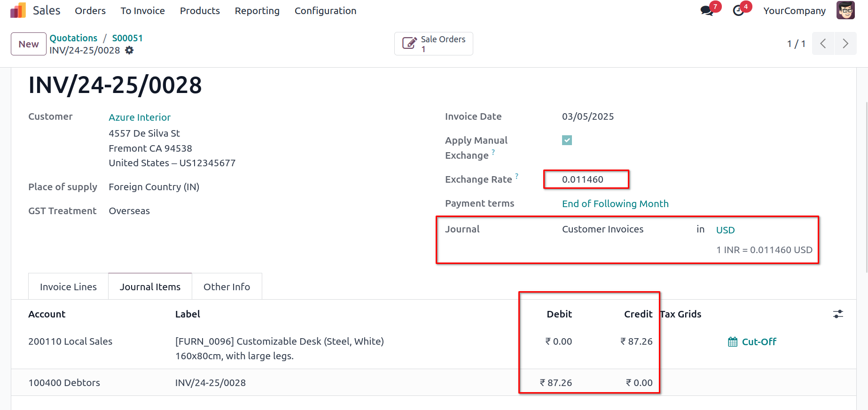The width and height of the screenshot is (868, 410).
Task: Open the gear actions menu beside invoice number
Action: click(x=129, y=50)
